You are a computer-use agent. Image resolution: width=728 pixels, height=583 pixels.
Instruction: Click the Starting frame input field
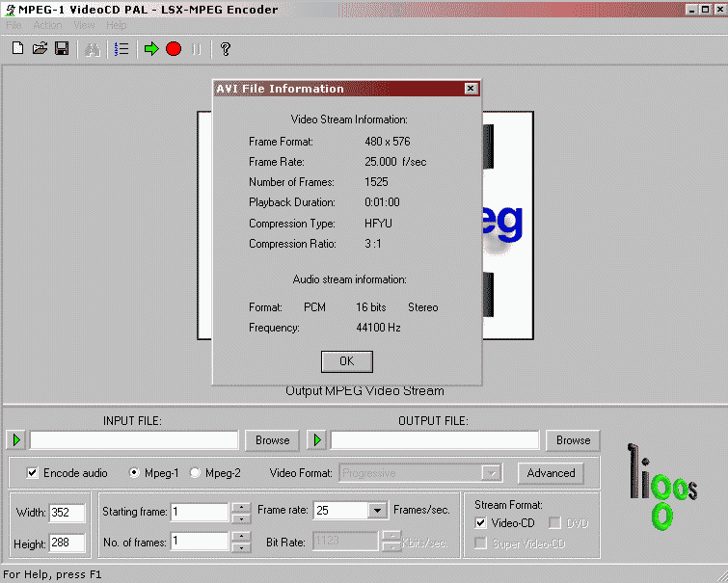[200, 513]
